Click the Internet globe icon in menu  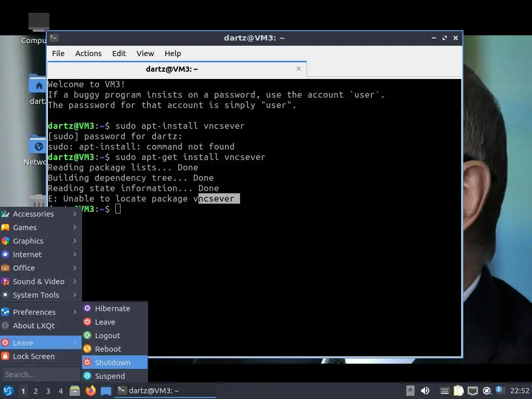pos(5,255)
